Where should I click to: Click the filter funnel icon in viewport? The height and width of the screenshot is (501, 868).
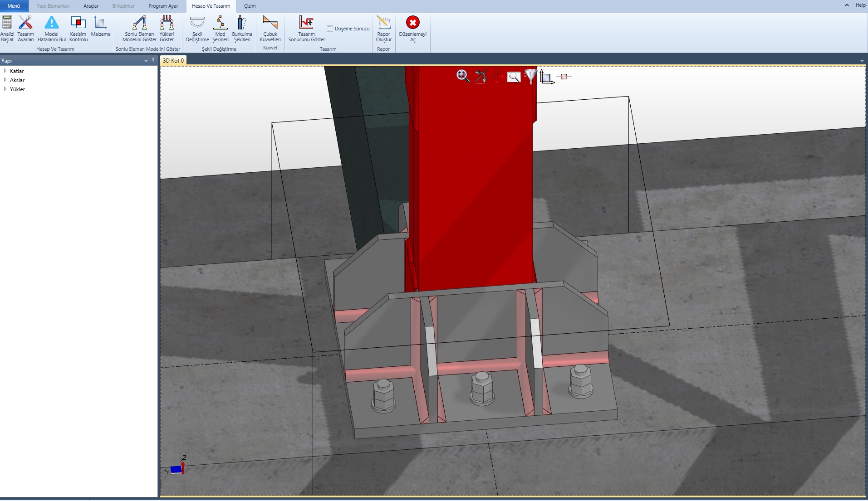pyautogui.click(x=530, y=76)
